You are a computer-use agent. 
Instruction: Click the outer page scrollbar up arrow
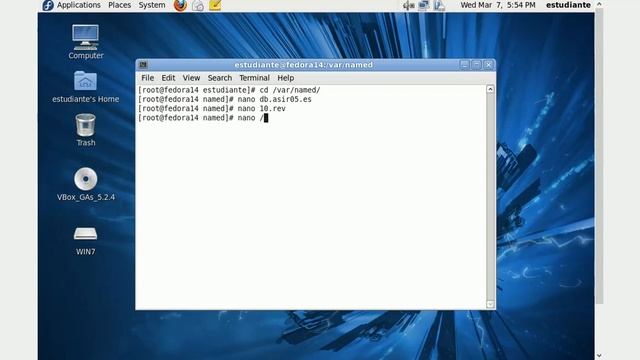[599, 4]
